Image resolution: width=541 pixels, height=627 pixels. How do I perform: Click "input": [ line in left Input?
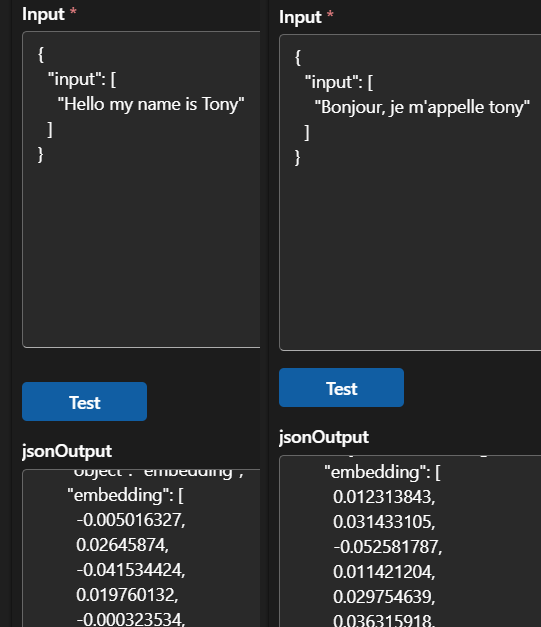click(82, 80)
